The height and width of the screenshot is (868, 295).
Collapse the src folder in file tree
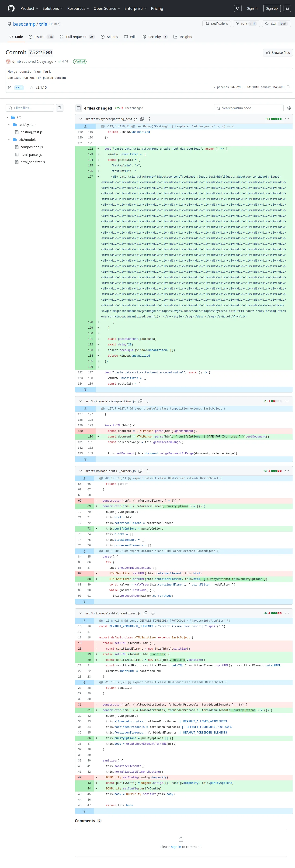coord(7,117)
